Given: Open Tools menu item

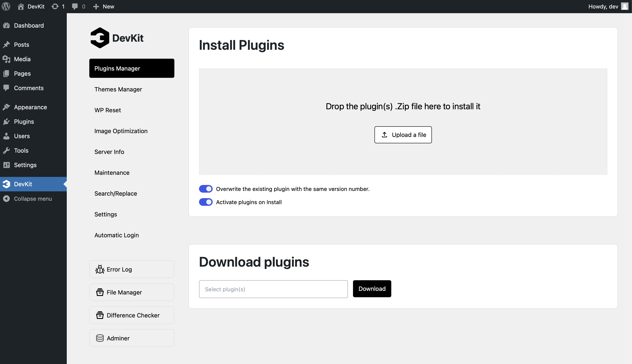Looking at the screenshot, I should (33, 151).
